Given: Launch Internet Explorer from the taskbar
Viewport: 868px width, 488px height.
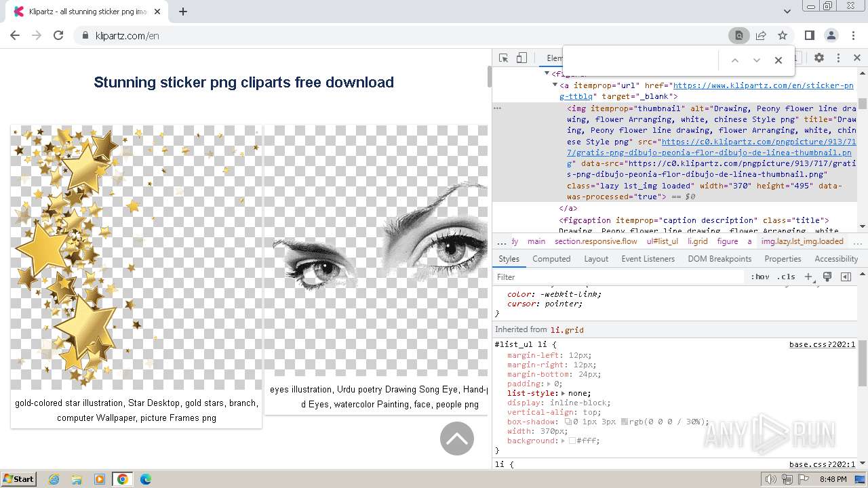Looking at the screenshot, I should 54,479.
